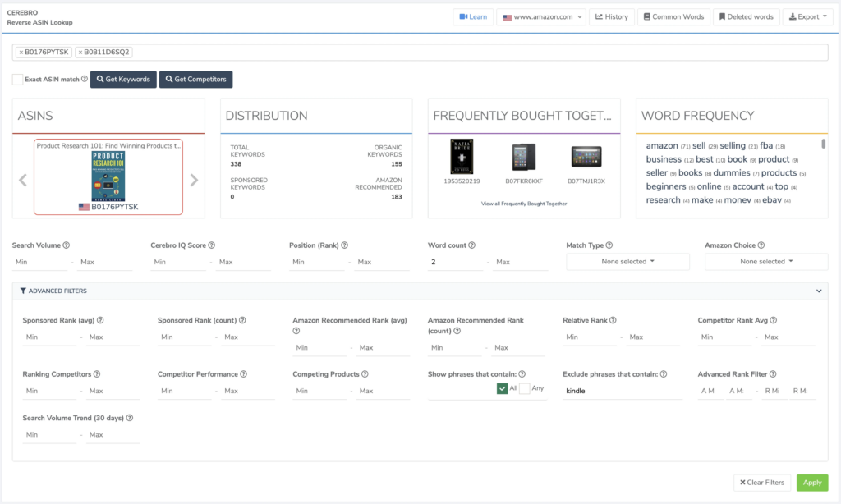
Task: Show the Position (Rank) help tooltip
Action: point(344,245)
